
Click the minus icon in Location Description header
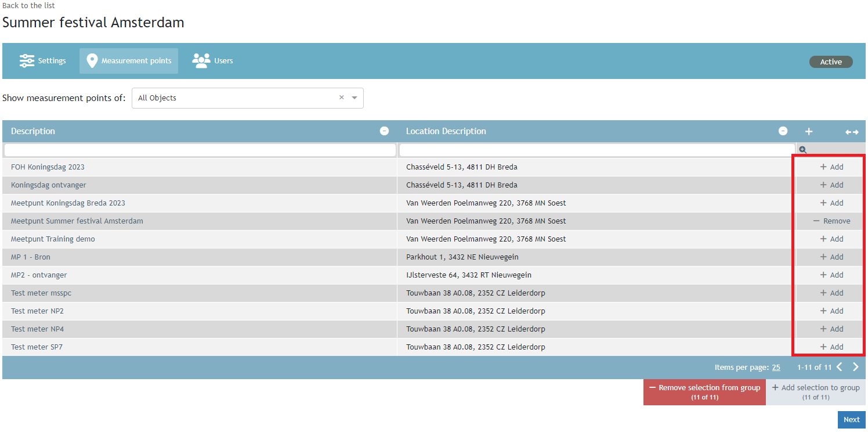783,131
